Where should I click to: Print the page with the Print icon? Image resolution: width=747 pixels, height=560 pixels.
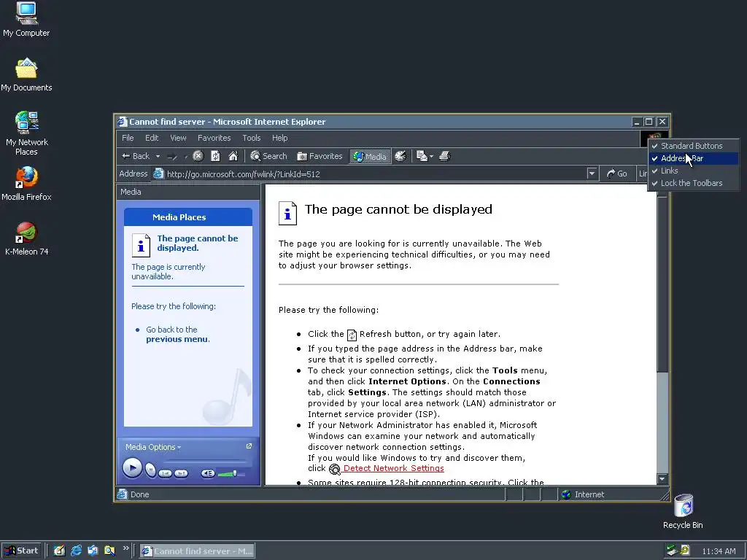pyautogui.click(x=444, y=156)
